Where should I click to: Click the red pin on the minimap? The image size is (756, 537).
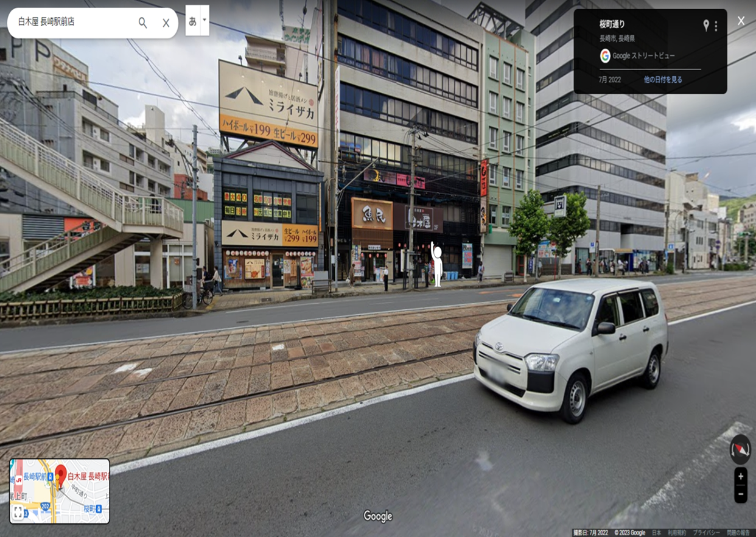(x=60, y=474)
